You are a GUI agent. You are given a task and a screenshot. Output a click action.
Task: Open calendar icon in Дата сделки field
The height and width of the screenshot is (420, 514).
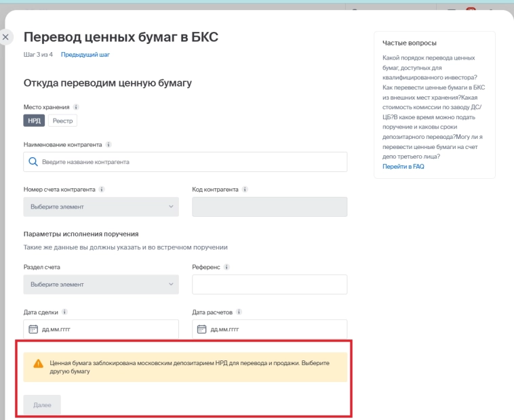[33, 329]
